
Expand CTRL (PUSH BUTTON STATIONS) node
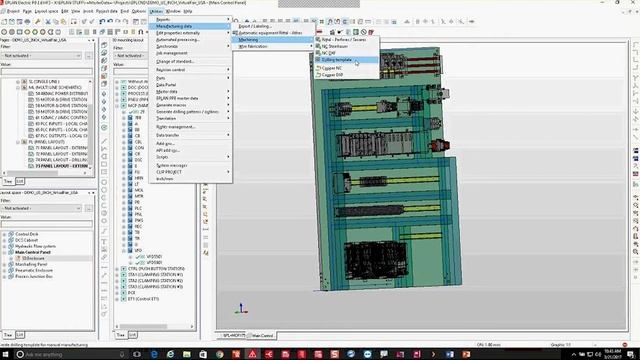point(117,269)
